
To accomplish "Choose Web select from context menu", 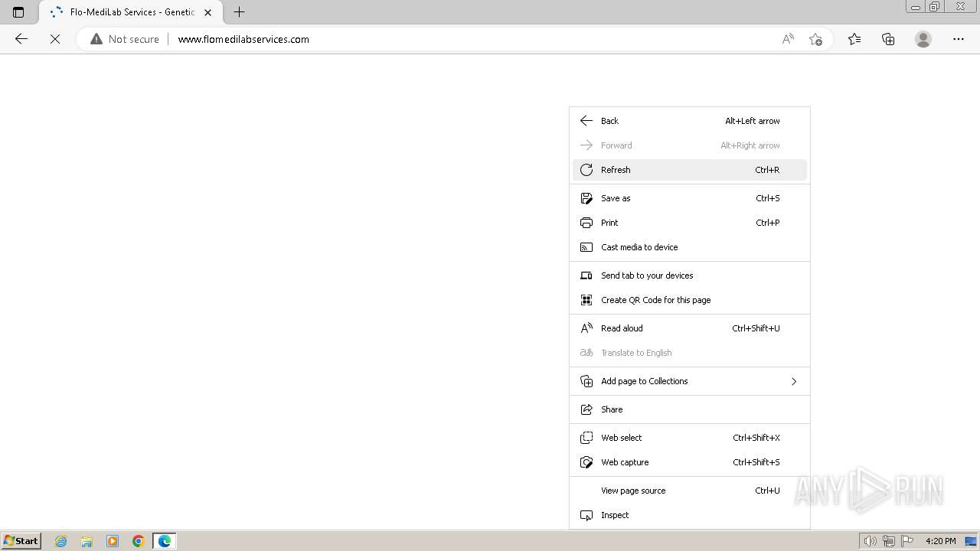I will [690, 438].
